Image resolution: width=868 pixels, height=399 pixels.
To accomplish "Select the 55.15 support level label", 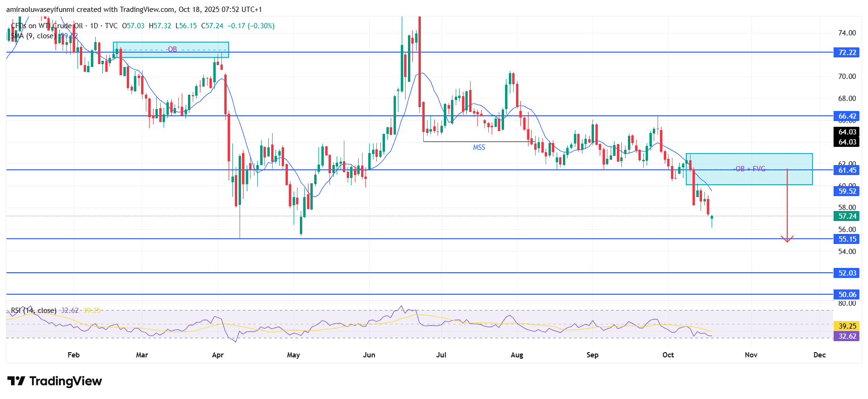I will 847,239.
